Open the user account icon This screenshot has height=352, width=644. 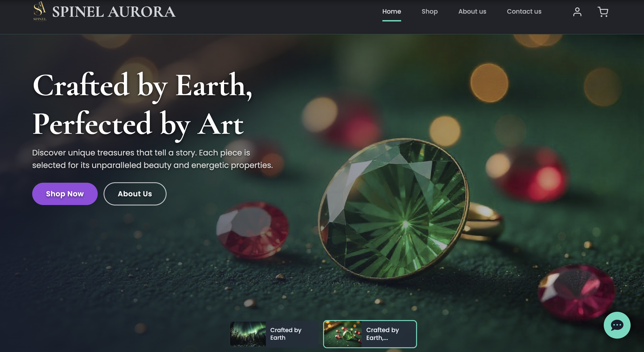coord(577,12)
